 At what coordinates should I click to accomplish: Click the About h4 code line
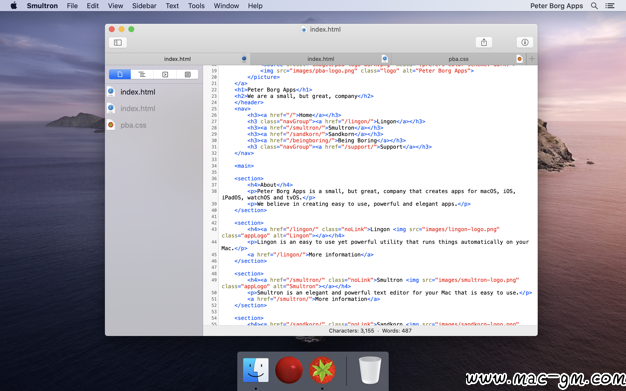pyautogui.click(x=270, y=185)
